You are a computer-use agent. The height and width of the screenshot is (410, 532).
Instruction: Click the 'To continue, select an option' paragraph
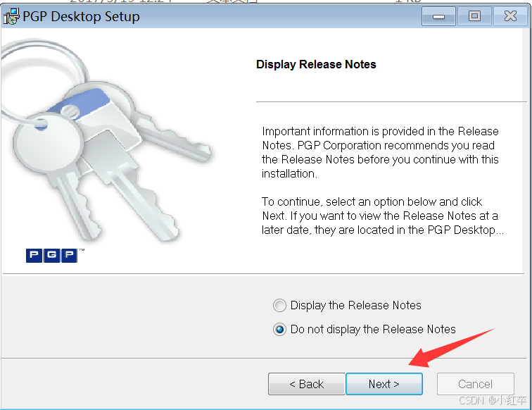pos(383,216)
